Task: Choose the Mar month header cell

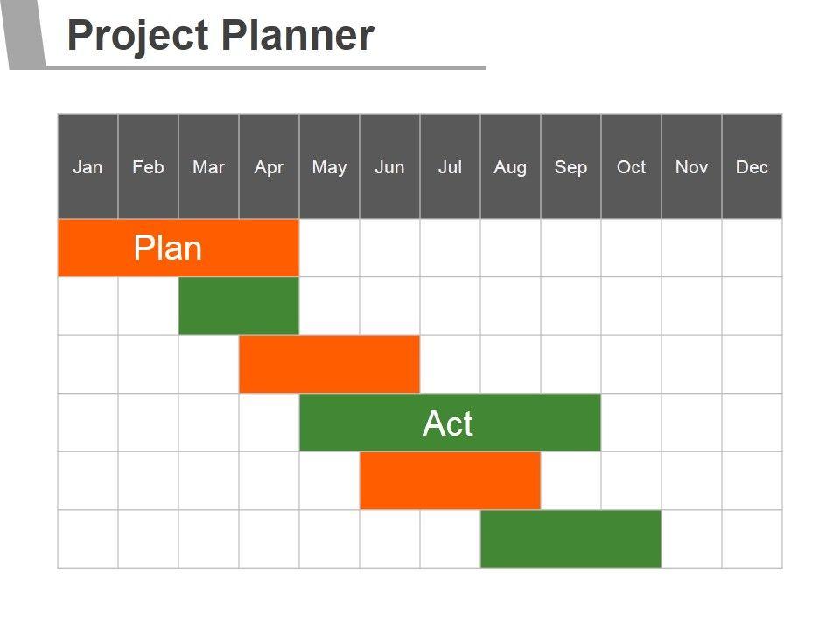Action: [x=208, y=166]
